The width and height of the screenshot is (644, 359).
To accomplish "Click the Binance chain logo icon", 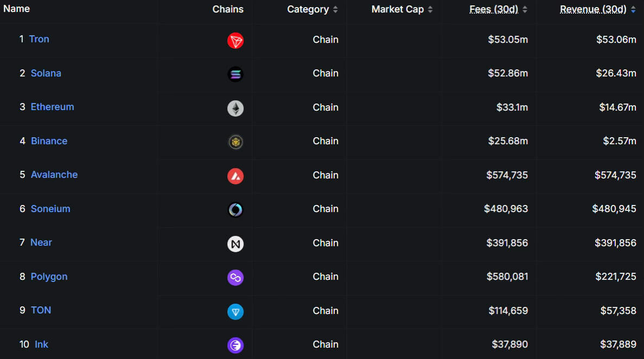I will click(235, 142).
